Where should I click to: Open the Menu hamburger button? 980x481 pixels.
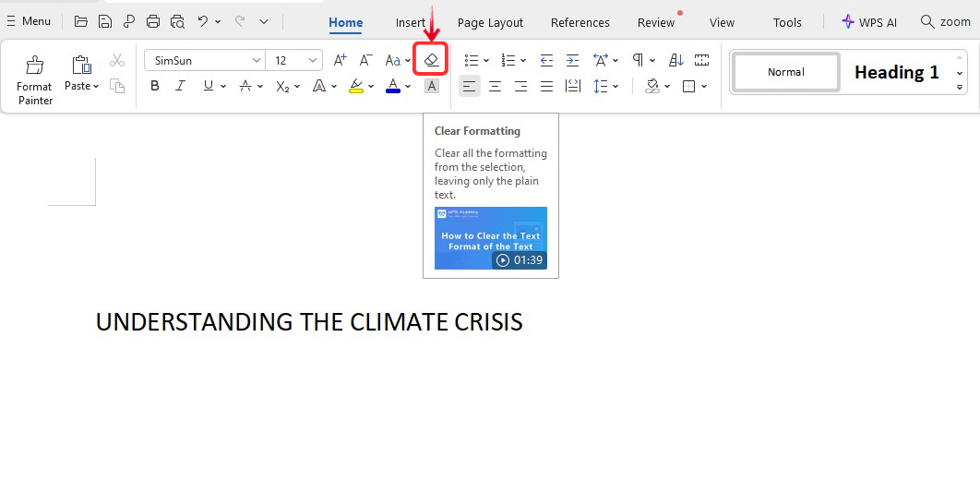point(29,21)
